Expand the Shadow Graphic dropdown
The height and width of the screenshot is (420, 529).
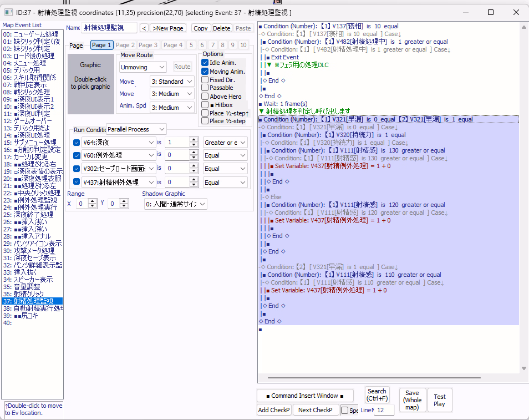[x=175, y=204]
